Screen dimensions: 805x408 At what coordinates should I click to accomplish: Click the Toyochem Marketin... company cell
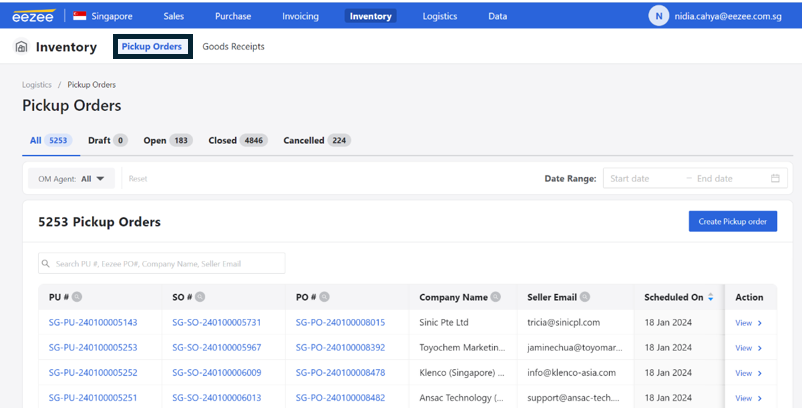click(462, 347)
